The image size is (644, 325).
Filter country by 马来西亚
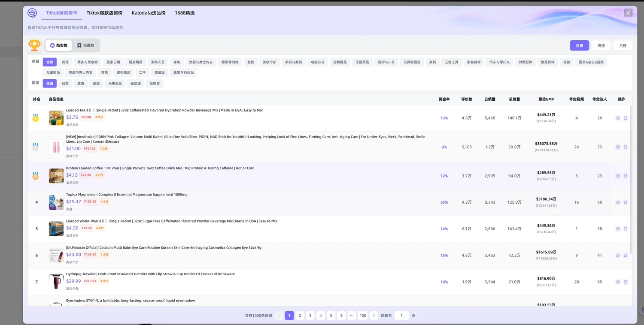[115, 84]
